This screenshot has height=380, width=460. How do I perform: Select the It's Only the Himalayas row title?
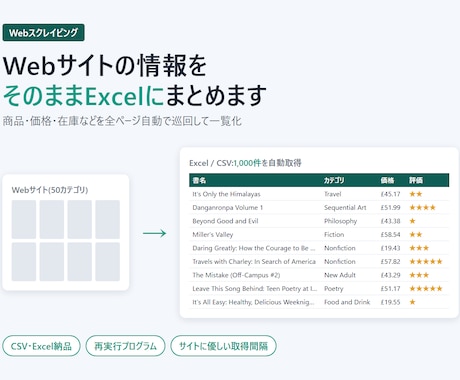pyautogui.click(x=226, y=194)
